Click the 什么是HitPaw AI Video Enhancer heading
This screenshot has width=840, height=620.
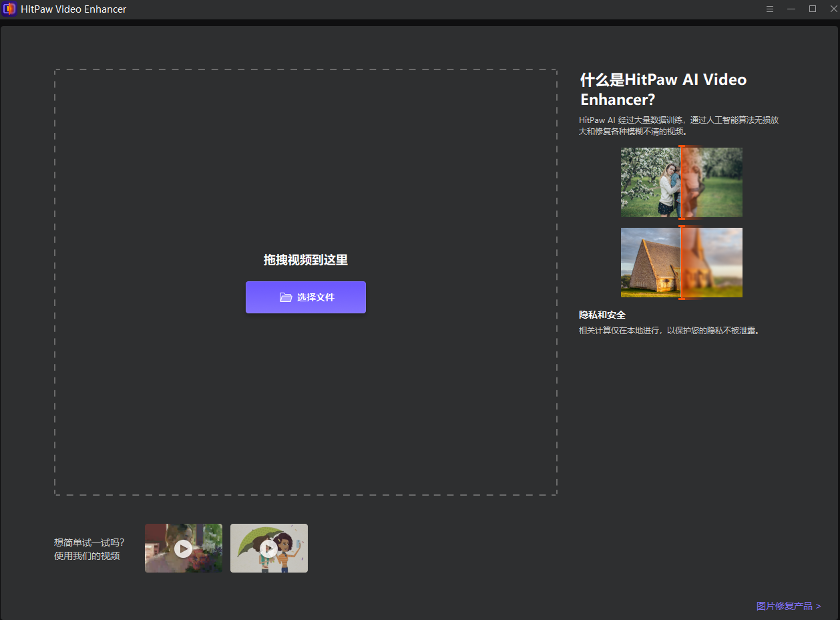click(663, 90)
